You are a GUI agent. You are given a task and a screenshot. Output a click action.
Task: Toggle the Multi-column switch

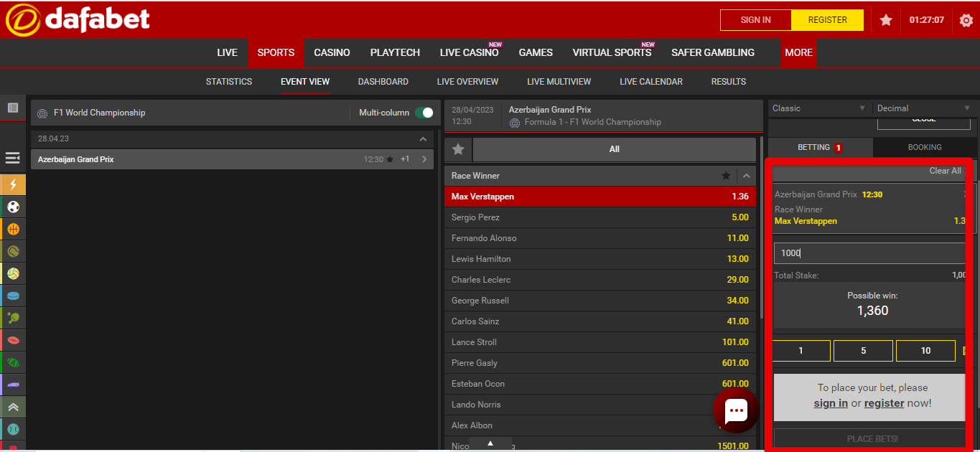click(x=424, y=113)
